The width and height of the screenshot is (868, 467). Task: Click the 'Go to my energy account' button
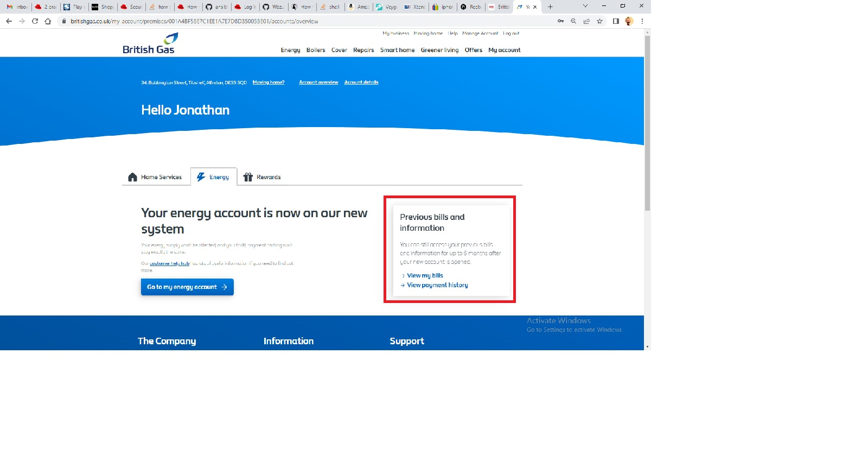click(x=187, y=287)
